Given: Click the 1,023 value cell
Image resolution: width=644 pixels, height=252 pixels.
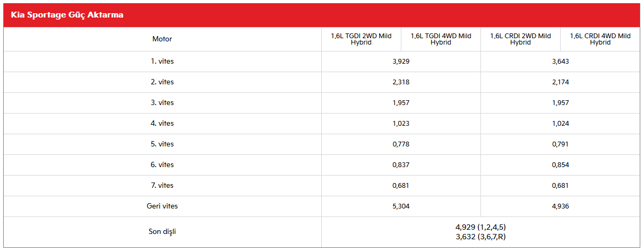Looking at the screenshot, I should pyautogui.click(x=401, y=124).
